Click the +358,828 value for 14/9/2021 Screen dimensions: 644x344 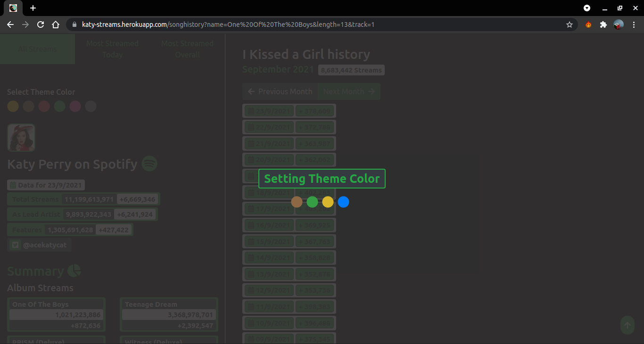[315, 258]
